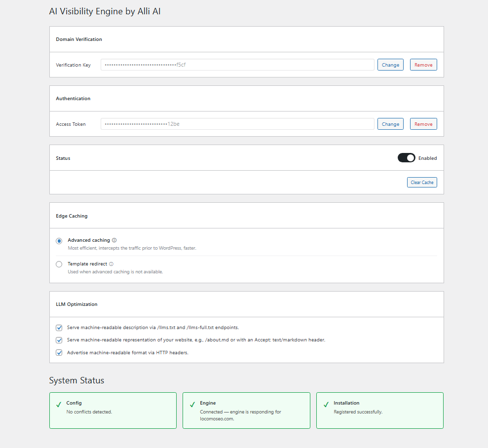This screenshot has width=488, height=448.
Task: Remove the Verification Key
Action: 423,65
